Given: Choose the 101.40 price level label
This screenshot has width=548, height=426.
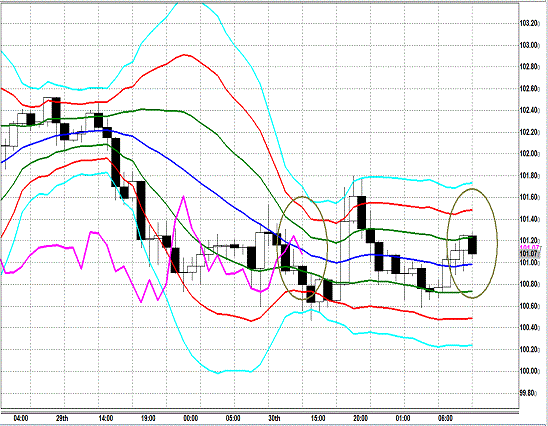Looking at the screenshot, I should coord(530,219).
